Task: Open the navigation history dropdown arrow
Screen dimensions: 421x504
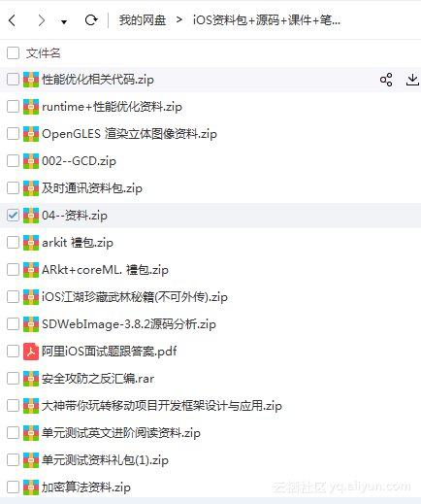Action: click(x=64, y=22)
